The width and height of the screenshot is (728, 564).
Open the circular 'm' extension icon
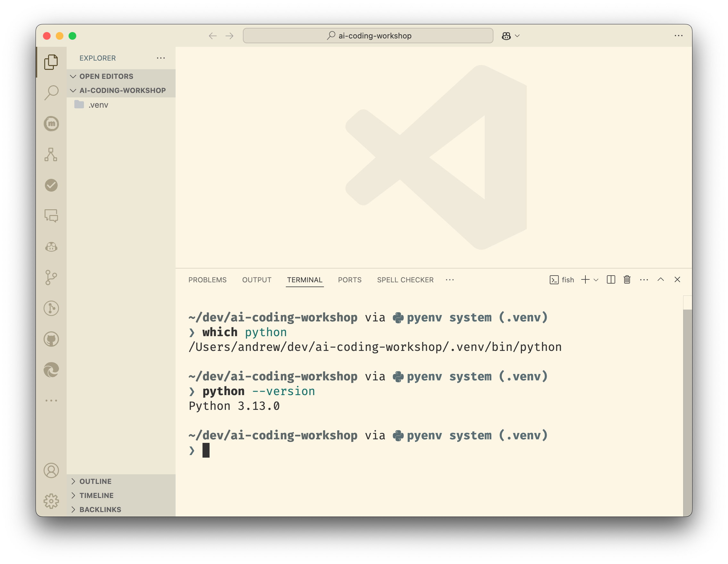pos(51,124)
